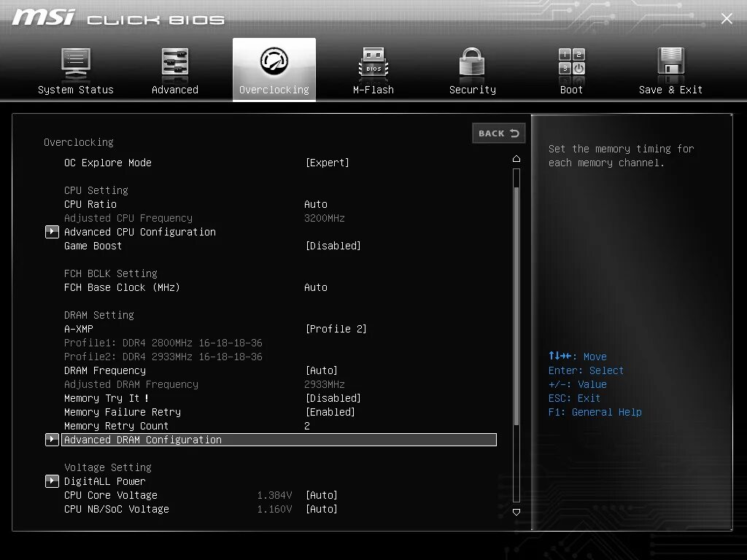This screenshot has width=747, height=560.
Task: Select Memory Failure Retry label
Action: [x=123, y=412]
